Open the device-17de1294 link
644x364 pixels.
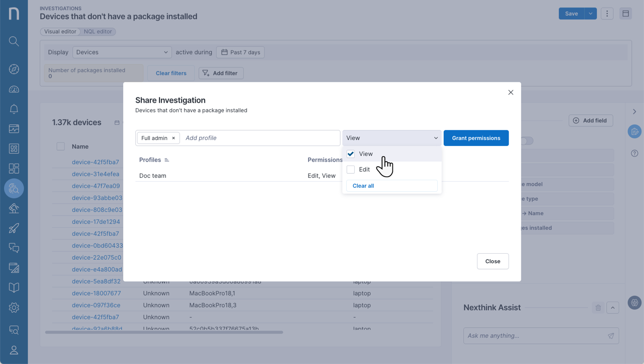pyautogui.click(x=96, y=221)
